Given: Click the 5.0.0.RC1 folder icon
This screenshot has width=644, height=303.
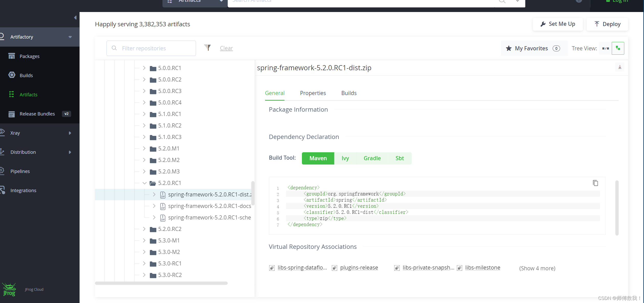Looking at the screenshot, I should (x=153, y=68).
